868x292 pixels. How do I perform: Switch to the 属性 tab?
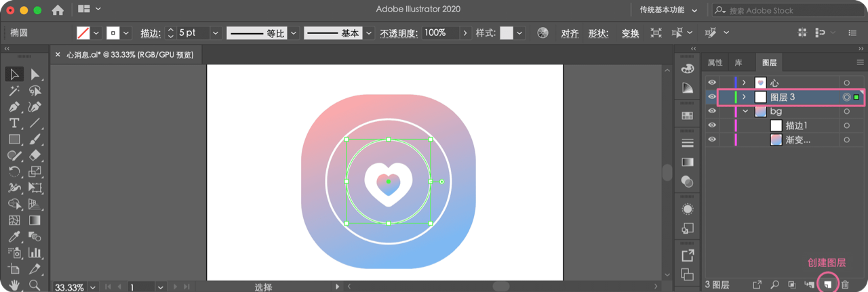pos(715,62)
